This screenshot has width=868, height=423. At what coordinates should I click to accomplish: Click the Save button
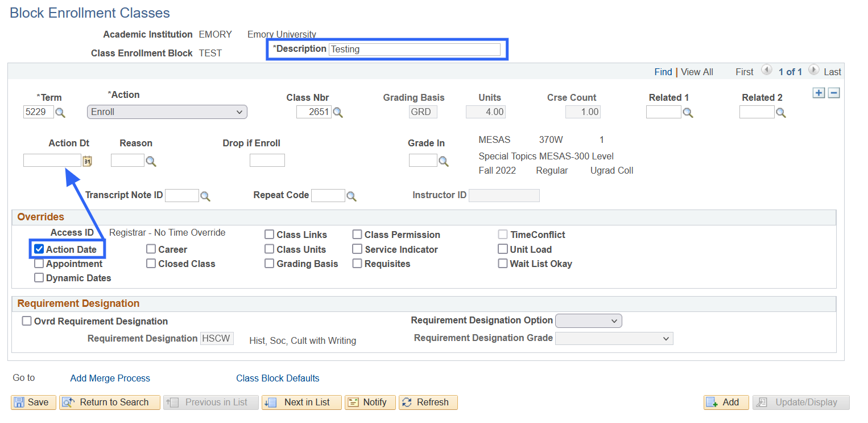pyautogui.click(x=34, y=402)
